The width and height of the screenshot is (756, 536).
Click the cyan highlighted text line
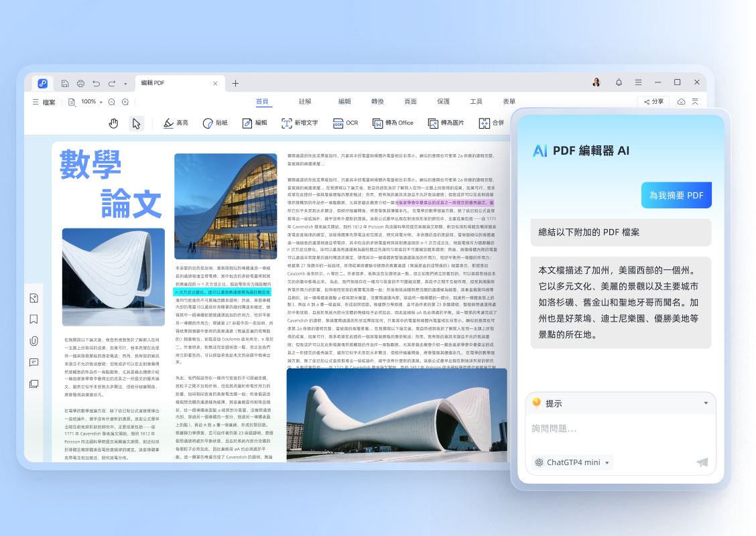[x=223, y=292]
